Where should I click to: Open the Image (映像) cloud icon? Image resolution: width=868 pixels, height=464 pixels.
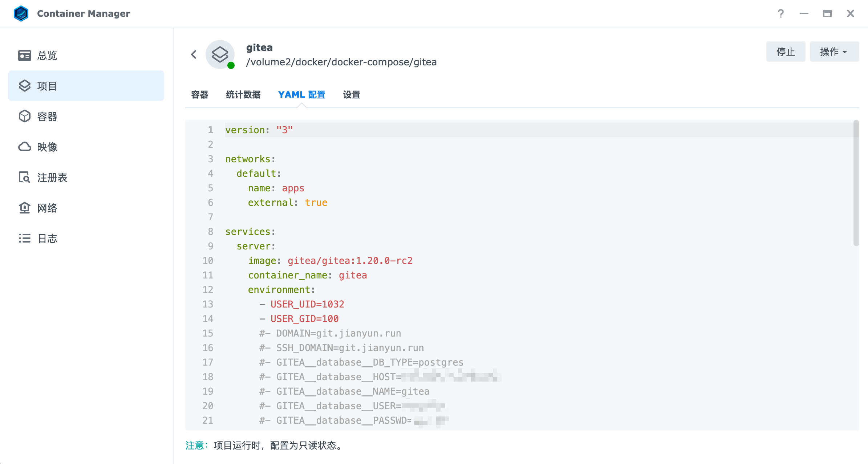pyautogui.click(x=25, y=147)
